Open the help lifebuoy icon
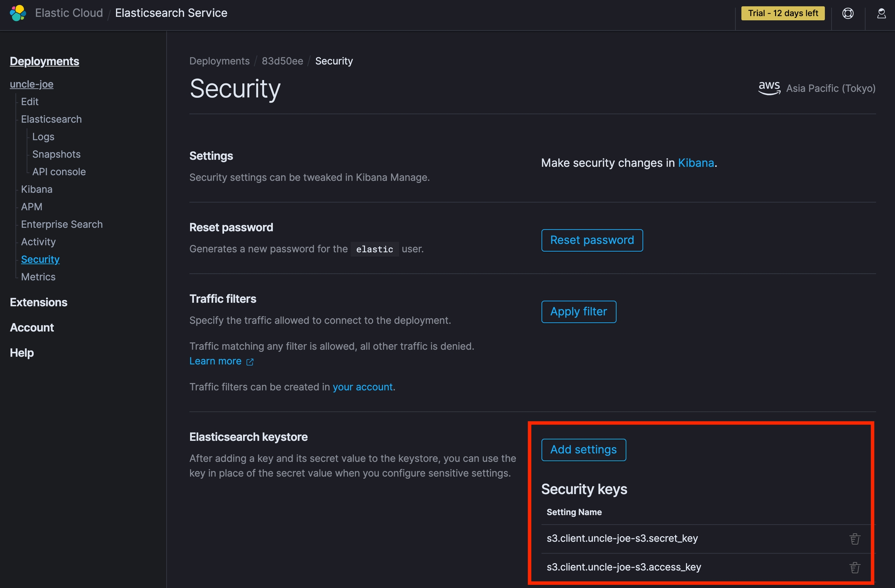Image resolution: width=895 pixels, height=588 pixels. click(x=848, y=13)
